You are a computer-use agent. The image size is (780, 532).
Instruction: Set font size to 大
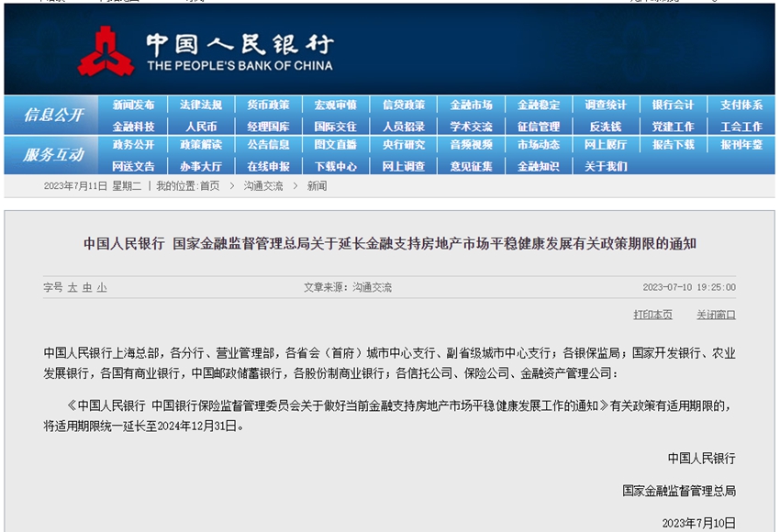click(72, 287)
